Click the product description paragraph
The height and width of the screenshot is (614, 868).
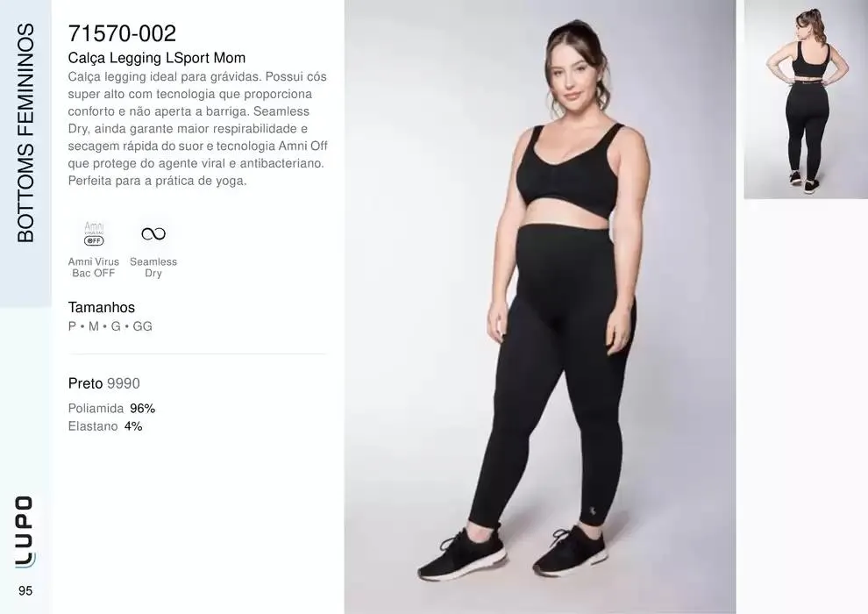pos(197,128)
